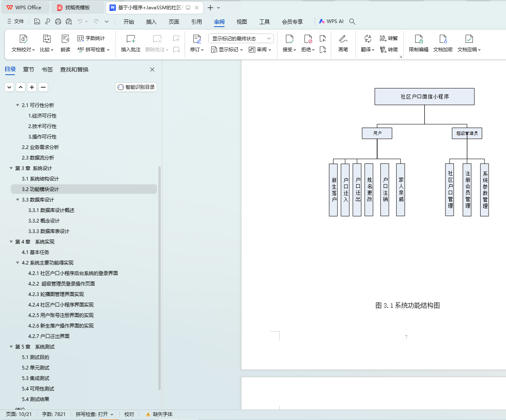Click 文档定稿 finalize document icon
This screenshot has width=506, height=420.
tap(469, 39)
